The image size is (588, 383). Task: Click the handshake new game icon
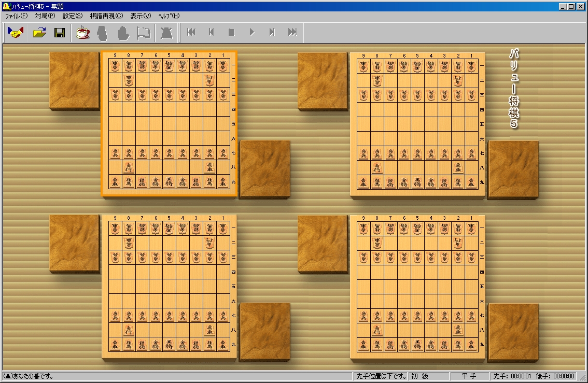coord(16,33)
